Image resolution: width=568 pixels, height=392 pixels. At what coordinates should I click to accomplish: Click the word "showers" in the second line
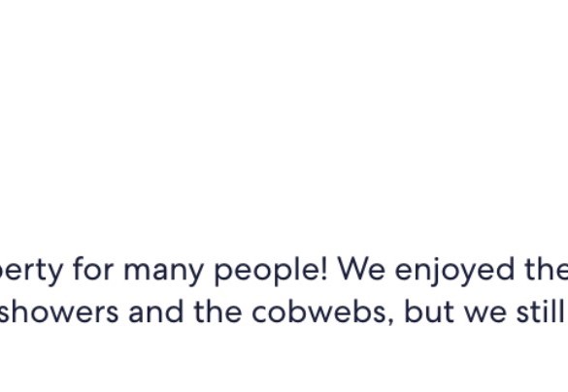click(x=58, y=310)
